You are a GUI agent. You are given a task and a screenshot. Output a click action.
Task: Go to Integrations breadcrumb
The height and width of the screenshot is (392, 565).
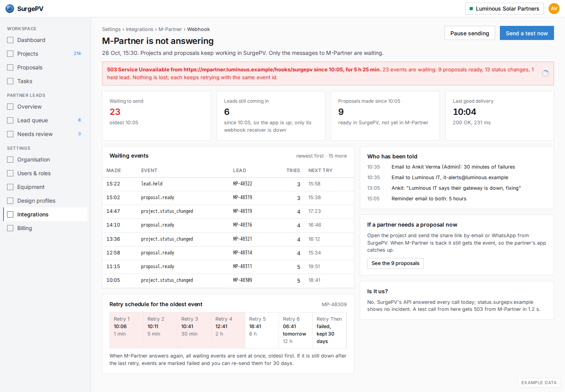point(140,29)
